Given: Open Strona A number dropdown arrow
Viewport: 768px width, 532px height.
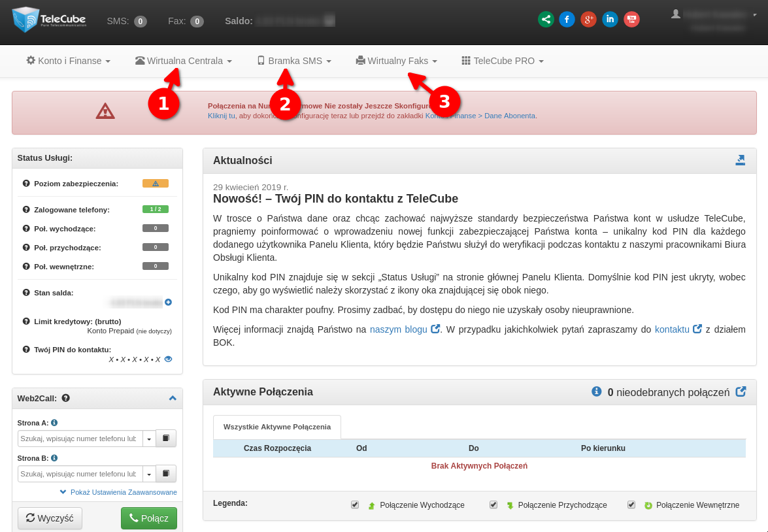Looking at the screenshot, I should (149, 439).
